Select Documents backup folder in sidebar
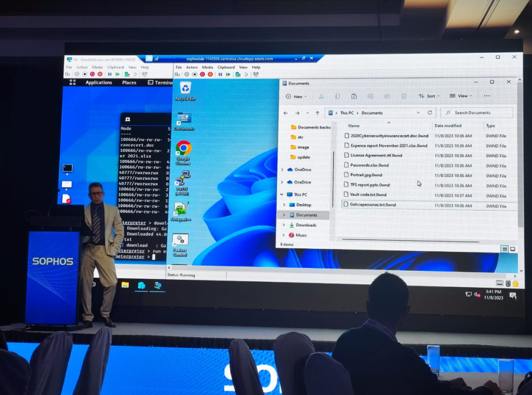532x395 pixels. click(310, 127)
